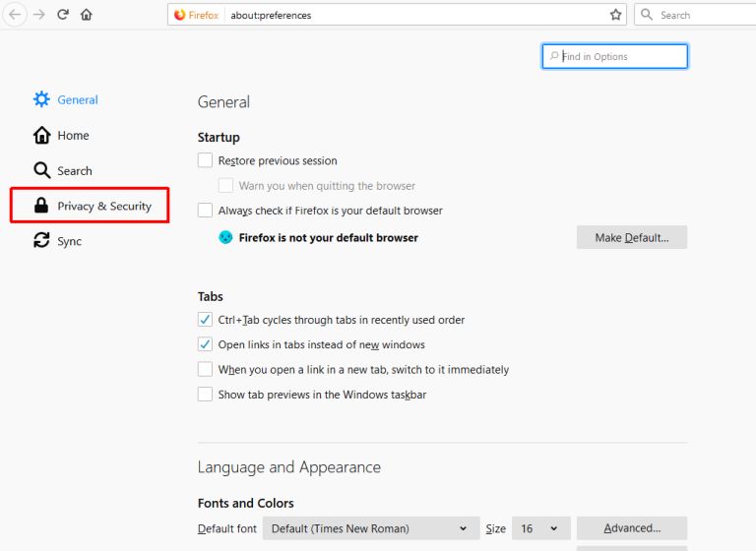Switch to Privacy & Security settings label

pyautogui.click(x=104, y=206)
